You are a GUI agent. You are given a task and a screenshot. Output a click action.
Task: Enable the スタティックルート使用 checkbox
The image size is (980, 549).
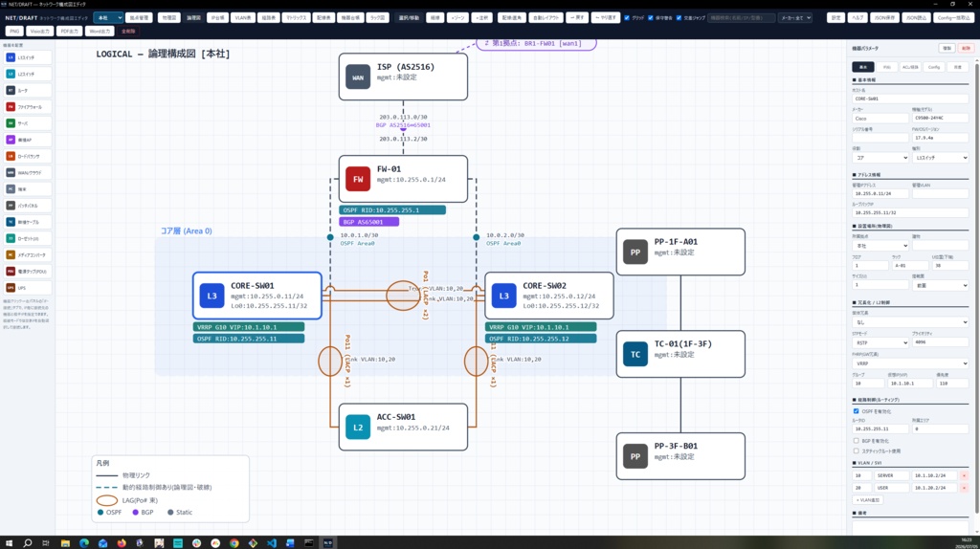point(857,450)
